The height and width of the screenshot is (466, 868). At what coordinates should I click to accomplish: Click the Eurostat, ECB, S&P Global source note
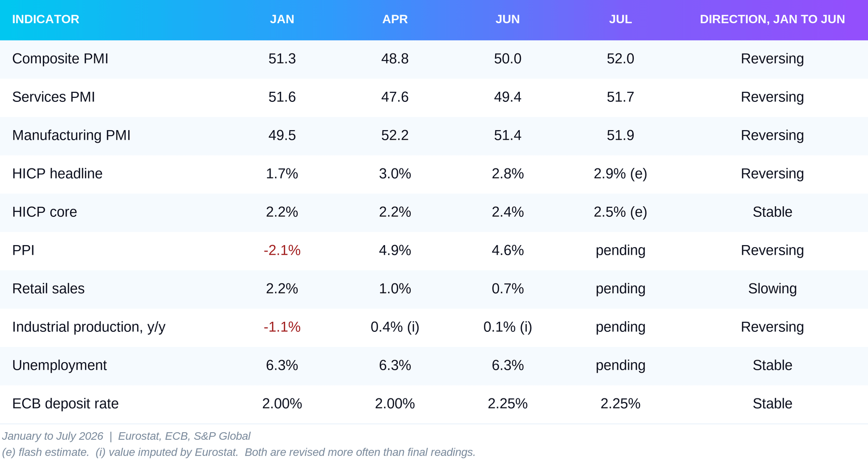[184, 436]
